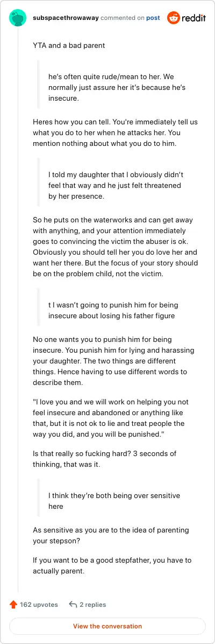Click quote "I told my daughter" block
This screenshot has height=644, width=215.
click(116, 185)
